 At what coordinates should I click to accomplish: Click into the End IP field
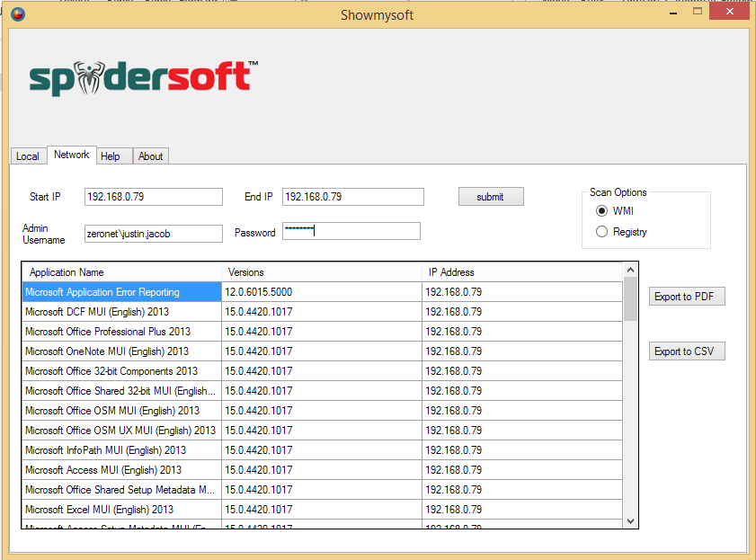coord(353,197)
